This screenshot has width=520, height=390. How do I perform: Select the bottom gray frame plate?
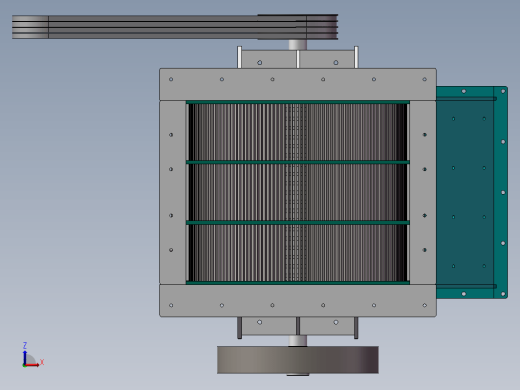point(298,300)
